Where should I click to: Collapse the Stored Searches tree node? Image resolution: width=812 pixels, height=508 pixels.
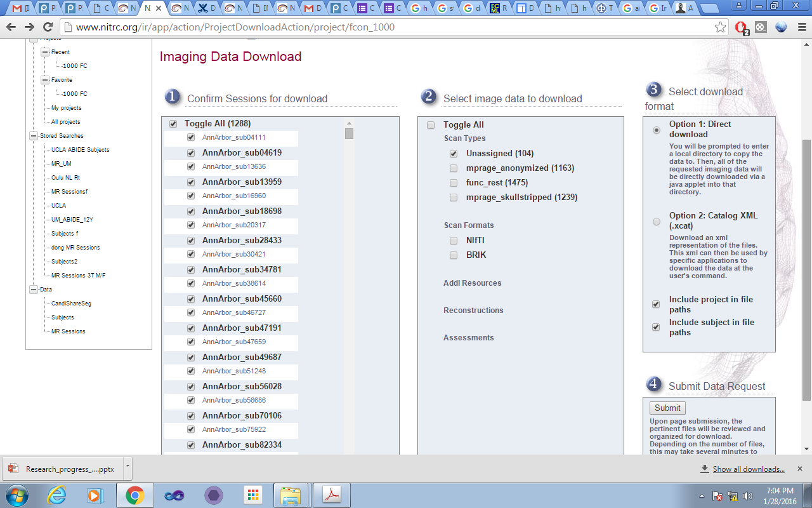click(x=34, y=136)
